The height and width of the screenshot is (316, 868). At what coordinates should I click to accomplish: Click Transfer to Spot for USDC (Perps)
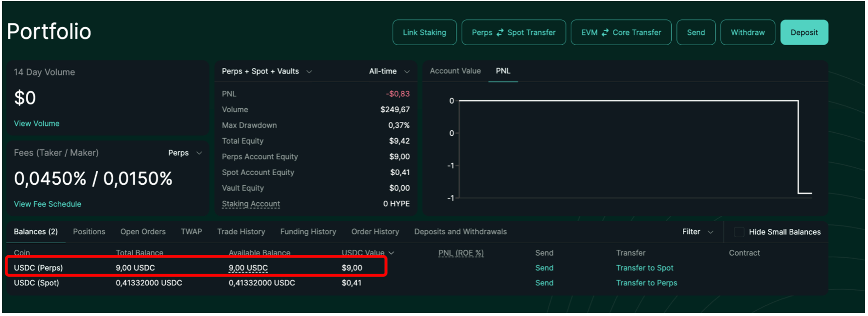(644, 268)
